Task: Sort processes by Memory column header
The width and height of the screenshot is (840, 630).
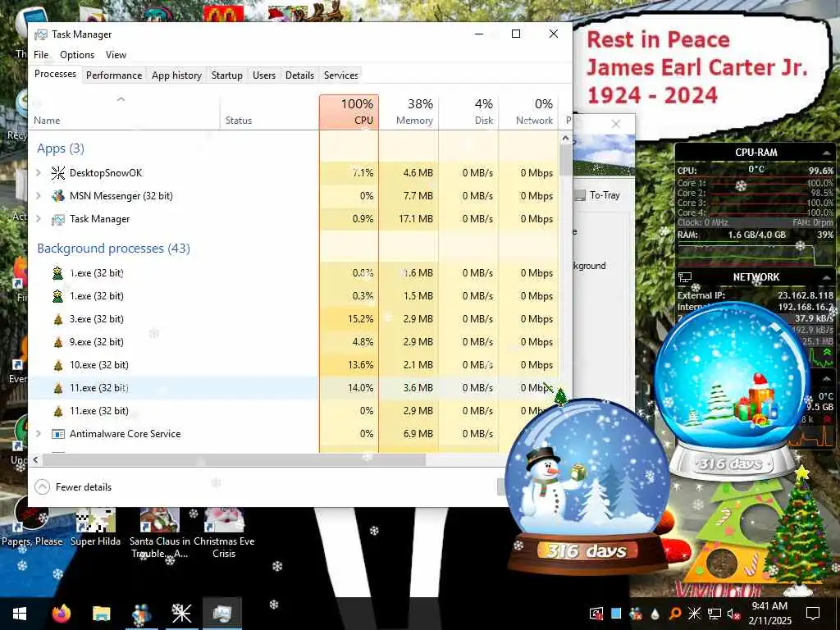Action: click(409, 112)
